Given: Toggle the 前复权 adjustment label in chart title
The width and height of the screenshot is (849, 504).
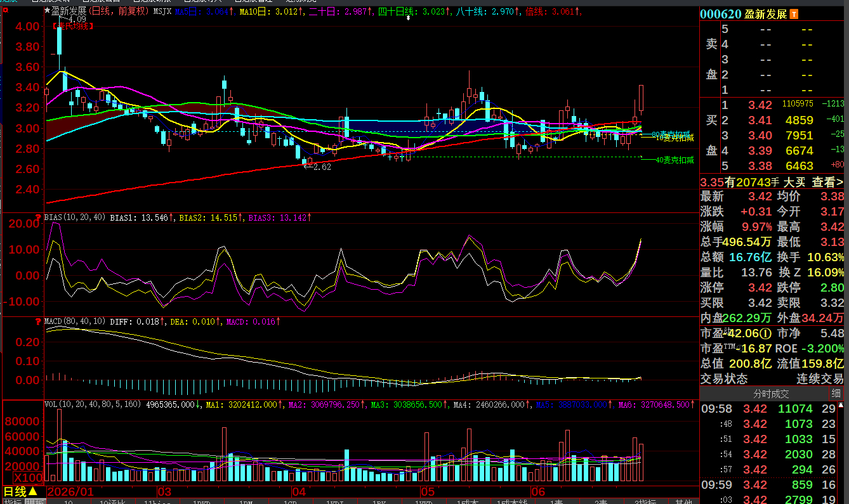Looking at the screenshot, I should [130, 11].
